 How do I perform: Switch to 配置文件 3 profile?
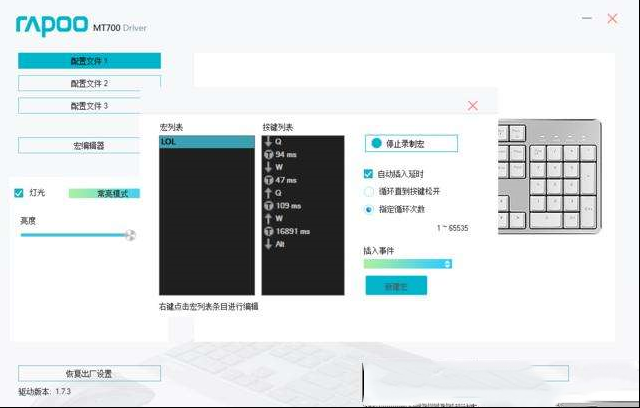80,106
